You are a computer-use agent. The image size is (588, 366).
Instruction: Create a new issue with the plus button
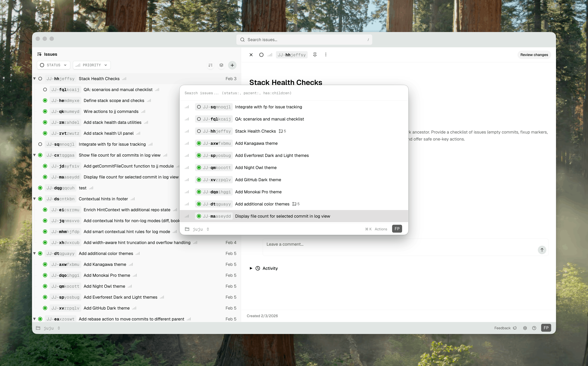tap(232, 65)
